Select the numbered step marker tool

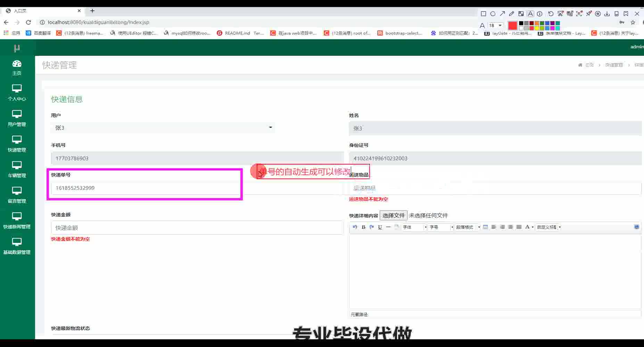[540, 14]
